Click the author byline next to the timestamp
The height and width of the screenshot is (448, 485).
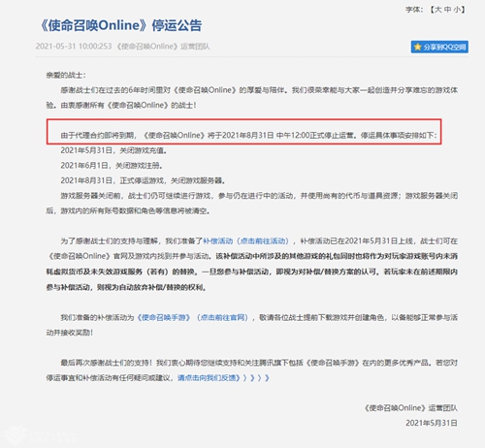[x=163, y=47]
